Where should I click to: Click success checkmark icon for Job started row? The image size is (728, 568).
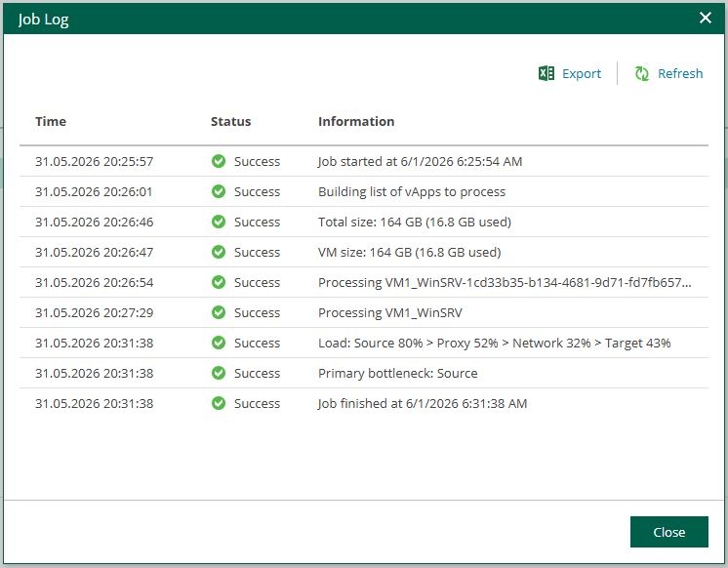[x=219, y=161]
